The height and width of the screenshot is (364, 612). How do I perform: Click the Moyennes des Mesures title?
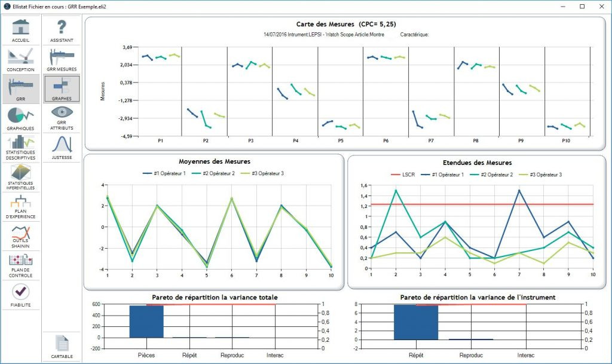point(215,161)
